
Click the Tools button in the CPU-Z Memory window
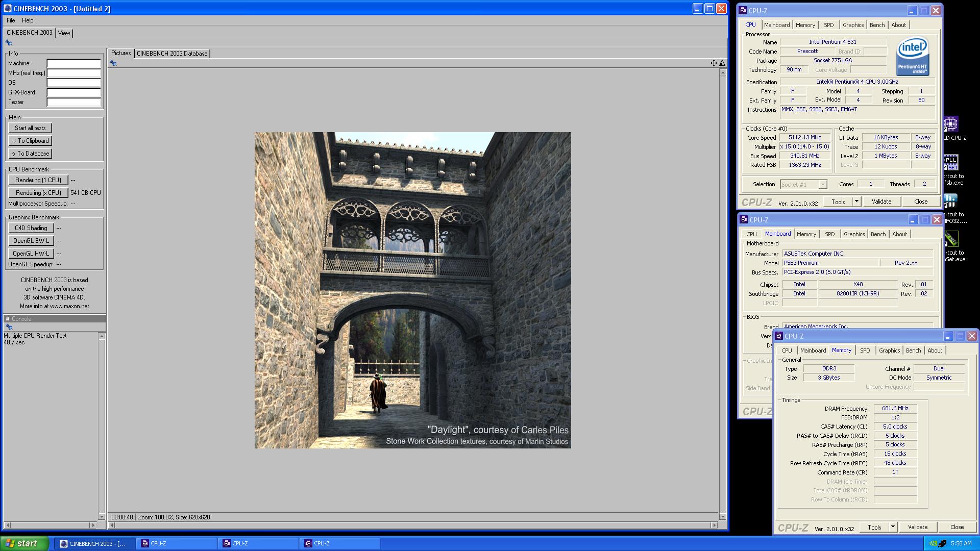coord(874,527)
